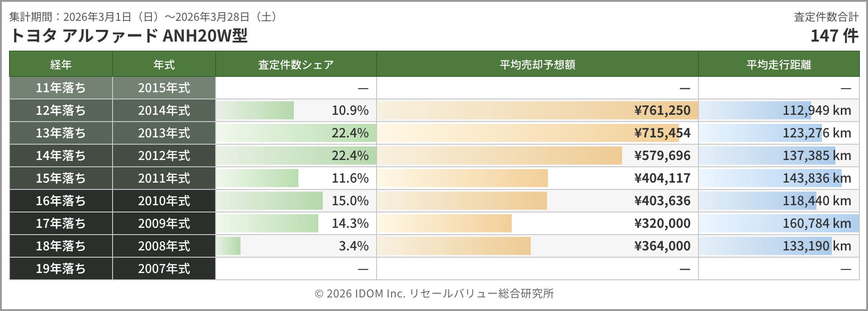The height and width of the screenshot is (311, 868).
Task: Select the ¥761,250 average price value
Action: click(x=662, y=110)
